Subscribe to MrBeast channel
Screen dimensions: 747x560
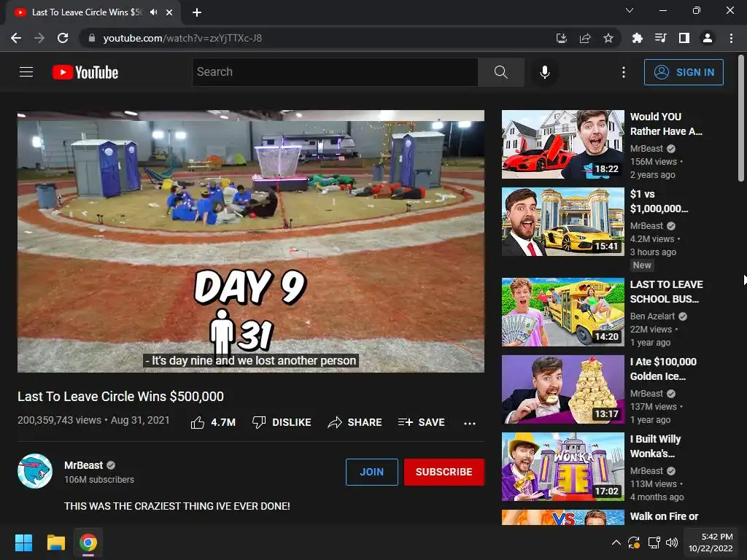tap(444, 472)
